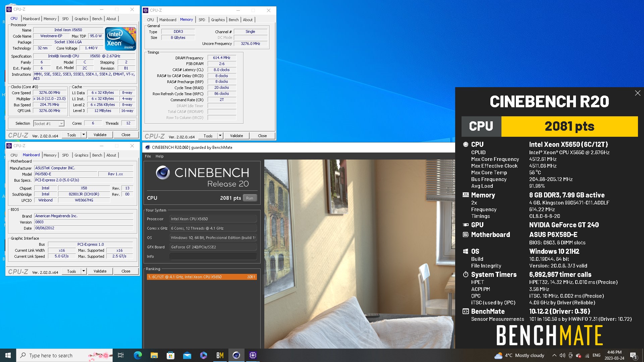Viewport: 644px width, 362px height.
Task: Open the Tools dropdown arrow in CPU-Z CPU window
Action: (x=84, y=135)
